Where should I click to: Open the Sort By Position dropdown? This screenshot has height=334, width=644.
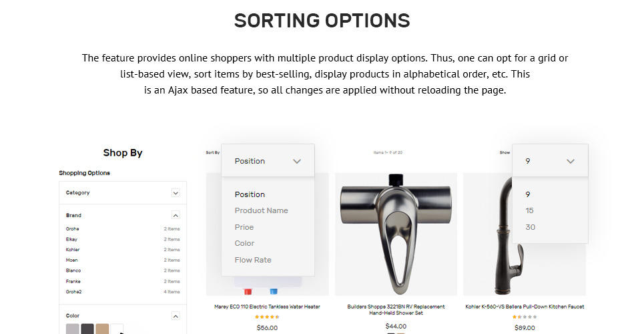268,161
